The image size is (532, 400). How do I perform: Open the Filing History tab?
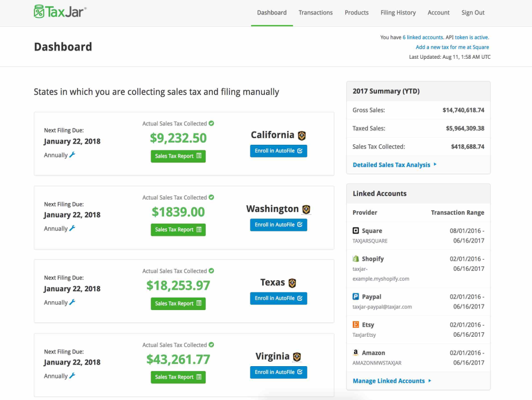coord(398,12)
